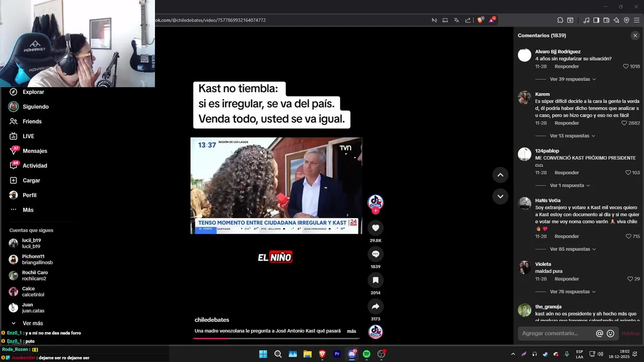Follow chiledebates using the plus badge

pyautogui.click(x=375, y=211)
